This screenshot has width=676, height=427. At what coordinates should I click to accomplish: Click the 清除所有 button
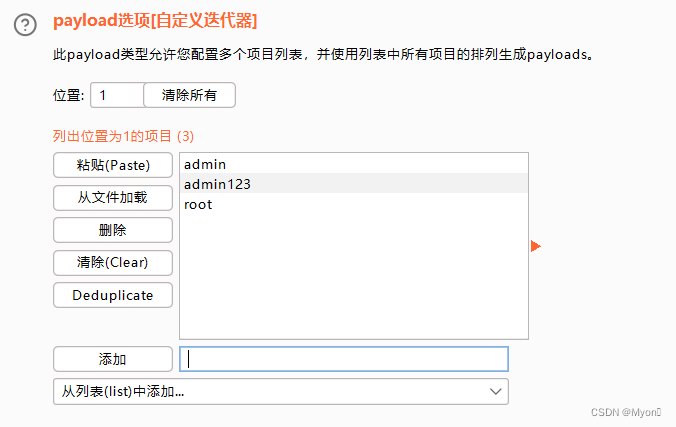pyautogui.click(x=189, y=95)
